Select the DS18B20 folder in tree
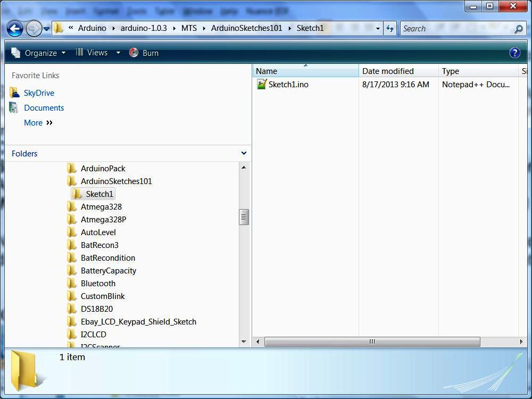532x399 pixels. coord(97,309)
